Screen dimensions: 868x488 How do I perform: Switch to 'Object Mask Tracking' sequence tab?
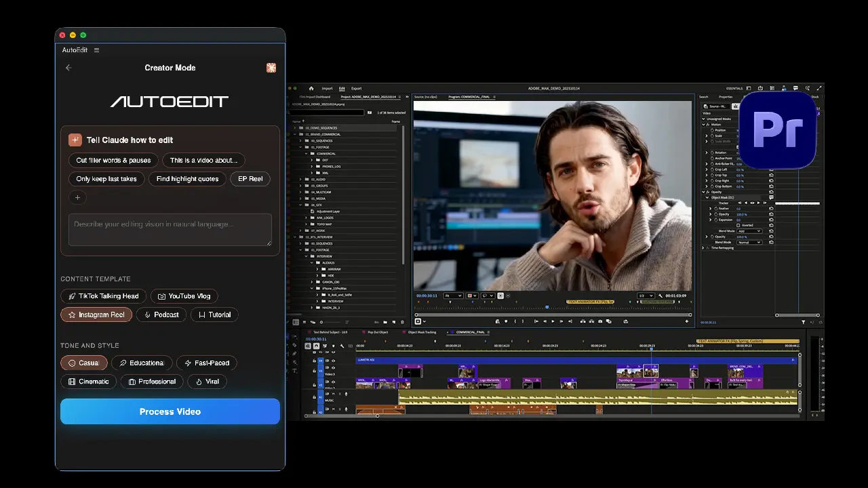[x=422, y=332]
